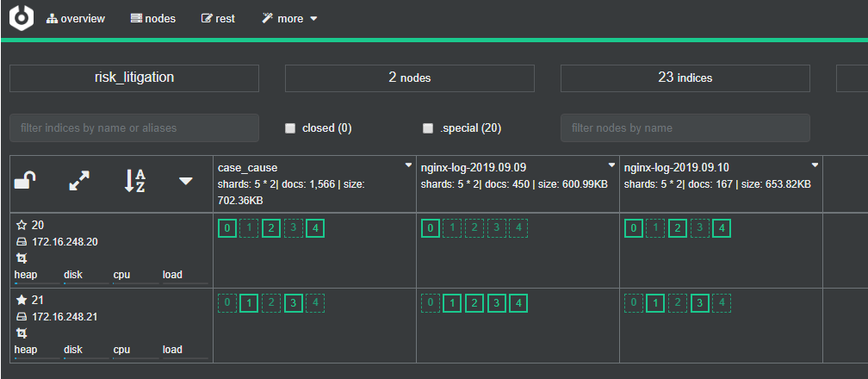Focus the filter nodes by name field

(685, 128)
